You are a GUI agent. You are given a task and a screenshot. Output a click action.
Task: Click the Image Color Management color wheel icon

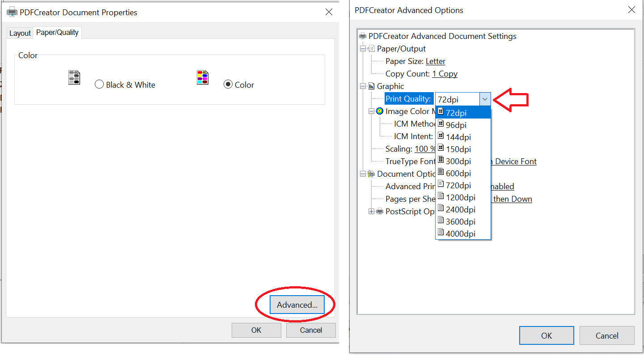click(380, 111)
